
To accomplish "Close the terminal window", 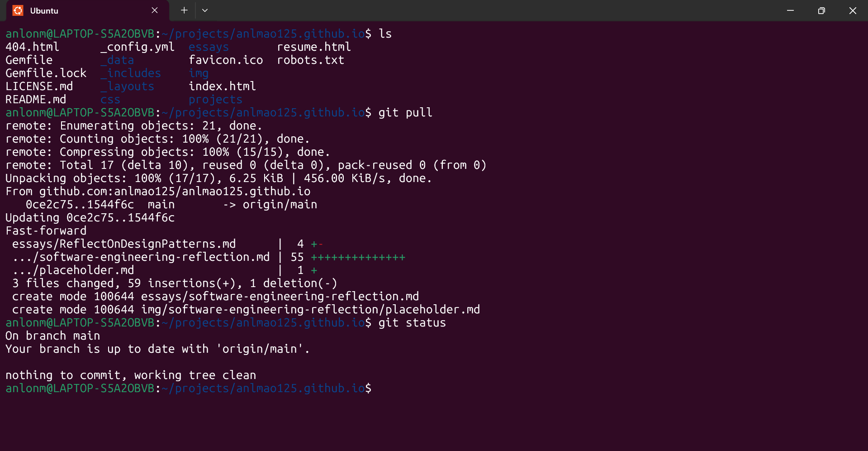I will point(853,10).
